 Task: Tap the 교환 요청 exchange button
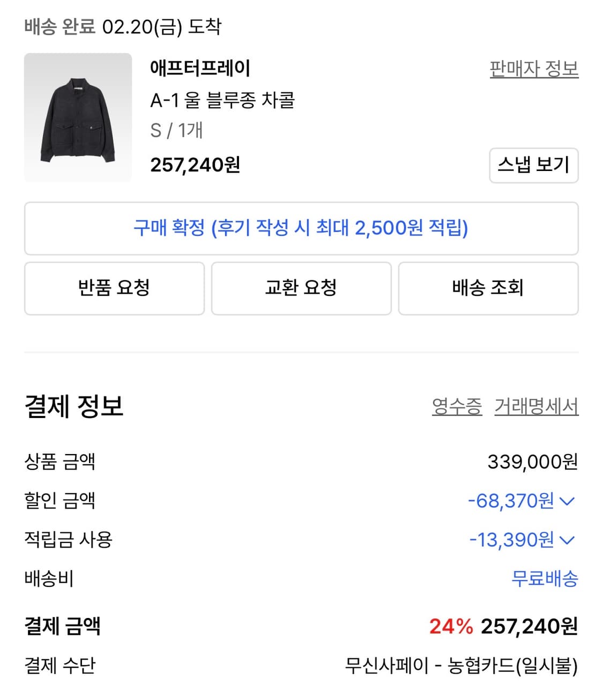[301, 288]
